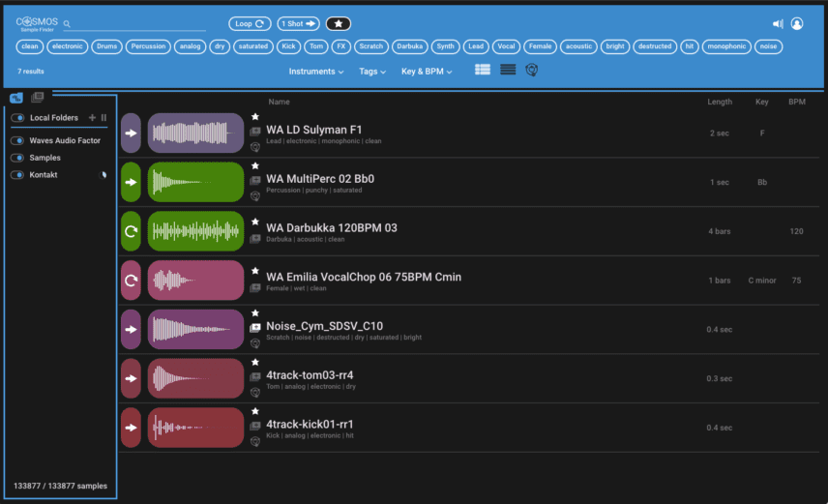Click the speaker volume icon
The height and width of the screenshot is (504, 828).
coord(778,24)
